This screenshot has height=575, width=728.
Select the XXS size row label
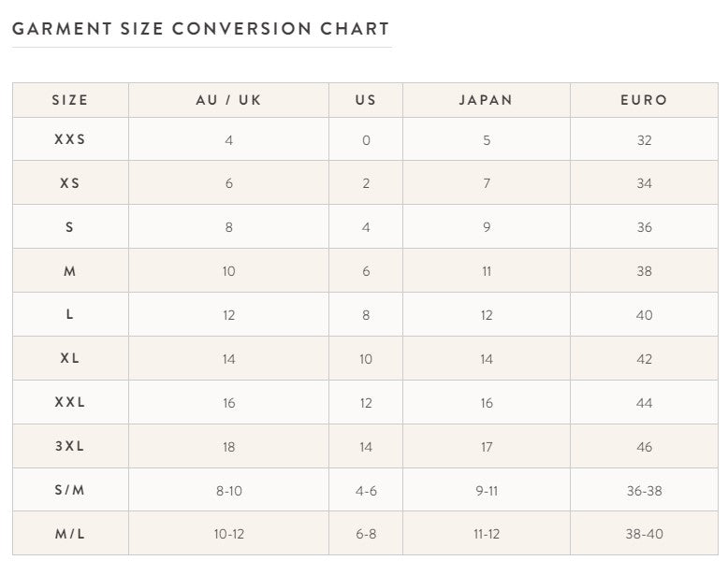click(70, 139)
